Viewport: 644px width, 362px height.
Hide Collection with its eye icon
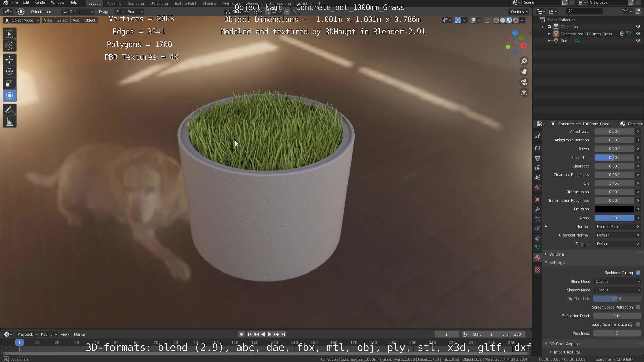638,26
